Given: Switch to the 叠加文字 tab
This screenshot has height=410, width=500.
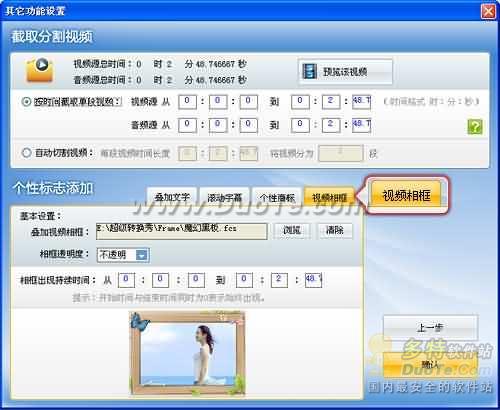Looking at the screenshot, I should click(172, 197).
